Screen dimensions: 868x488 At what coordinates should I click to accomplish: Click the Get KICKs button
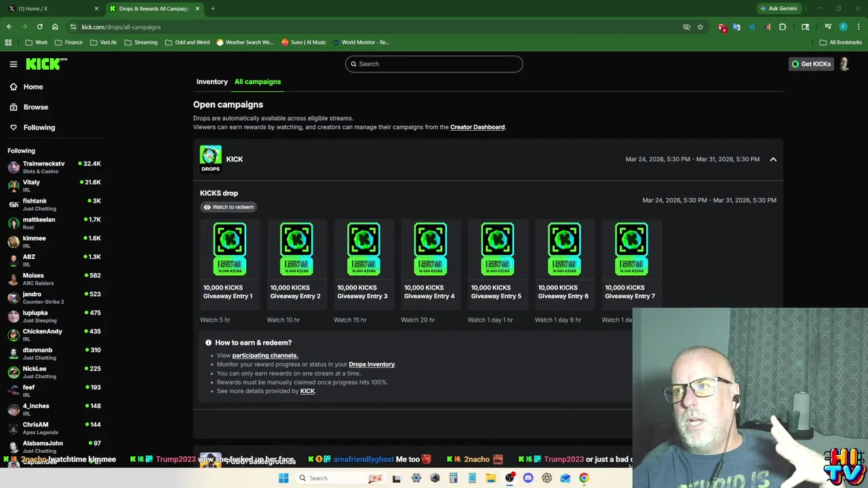(x=811, y=64)
